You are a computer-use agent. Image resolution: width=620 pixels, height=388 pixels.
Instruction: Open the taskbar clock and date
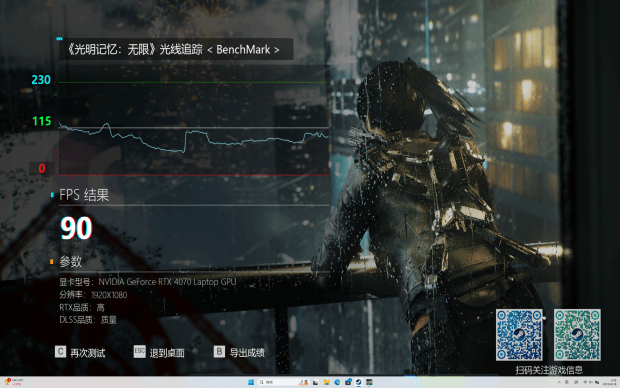pyautogui.click(x=610, y=382)
